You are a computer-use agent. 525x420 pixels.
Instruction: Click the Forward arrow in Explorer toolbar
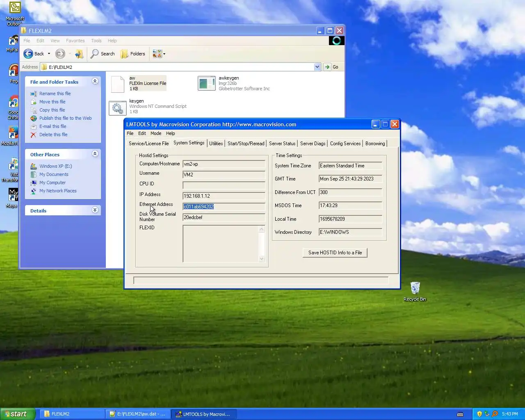coord(60,54)
